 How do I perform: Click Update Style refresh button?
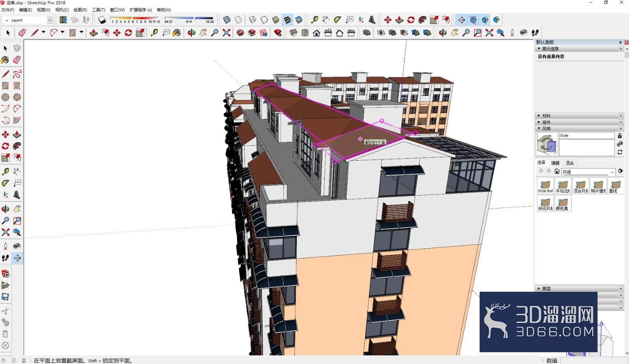[620, 152]
